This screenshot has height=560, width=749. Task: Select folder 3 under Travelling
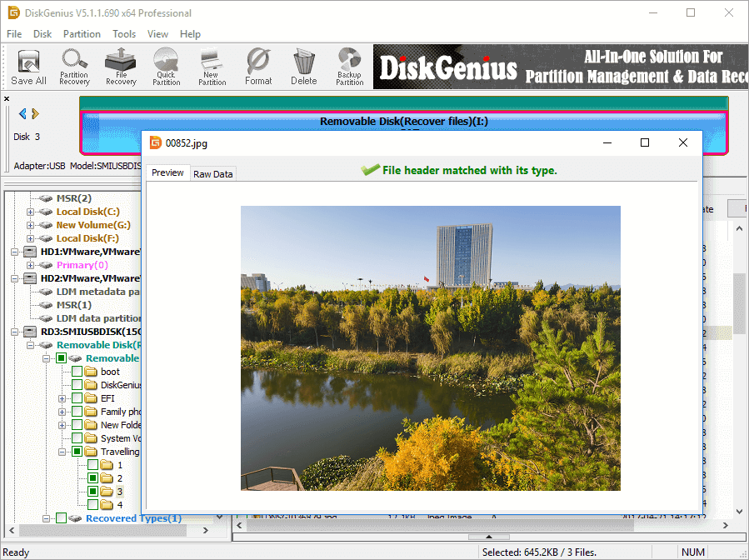point(119,492)
